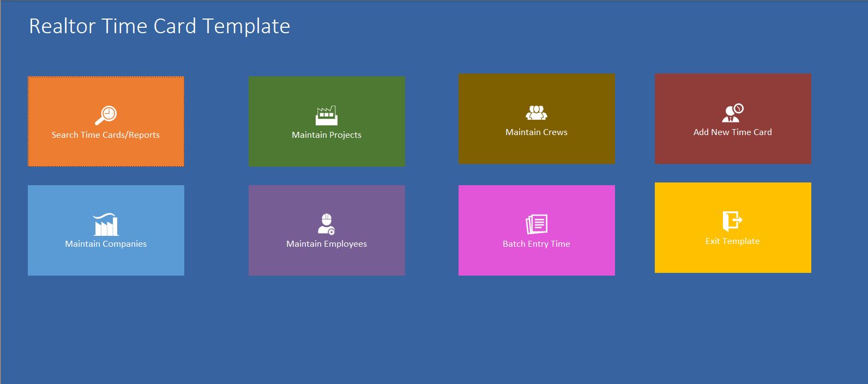Click the 'Realtor Time Card Template' heading
This screenshot has width=868, height=384.
(160, 26)
